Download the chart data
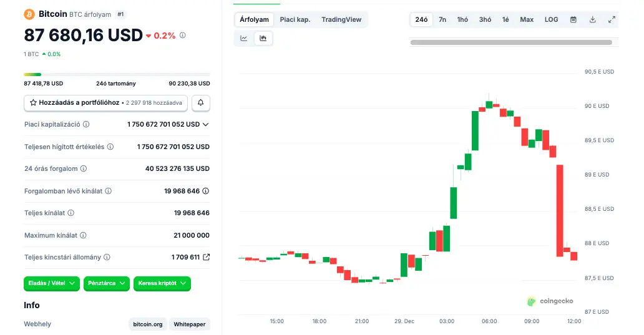The image size is (644, 335). click(x=592, y=20)
